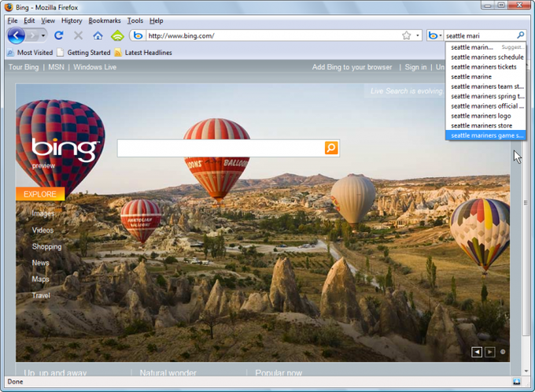The width and height of the screenshot is (535, 392).
Task: Click the Sign in link
Action: [415, 68]
